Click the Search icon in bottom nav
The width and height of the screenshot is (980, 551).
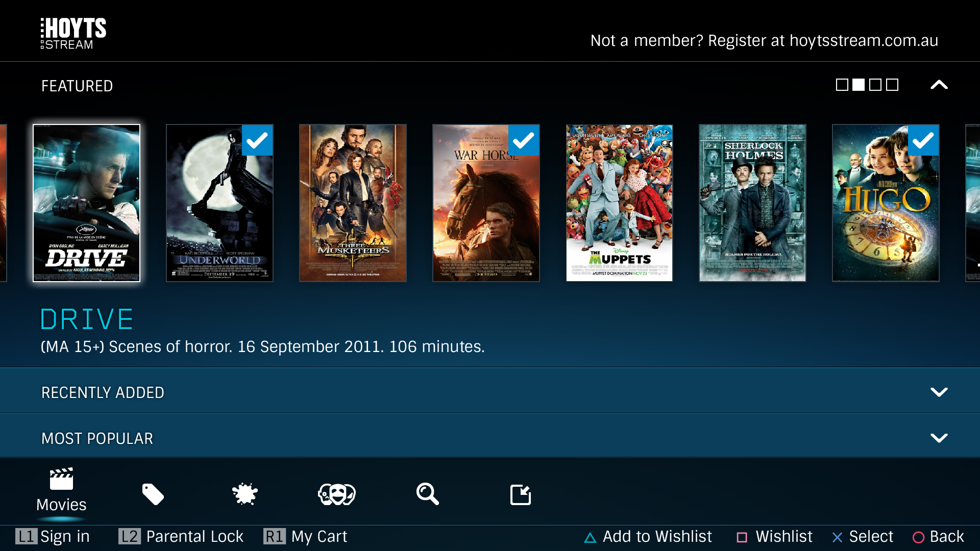[x=428, y=494]
